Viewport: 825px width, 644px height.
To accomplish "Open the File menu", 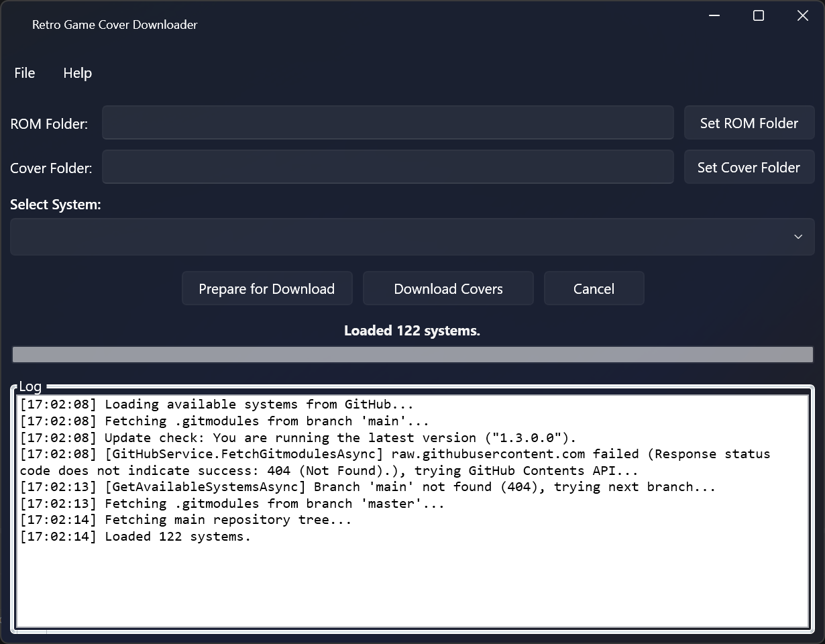I will pyautogui.click(x=25, y=73).
